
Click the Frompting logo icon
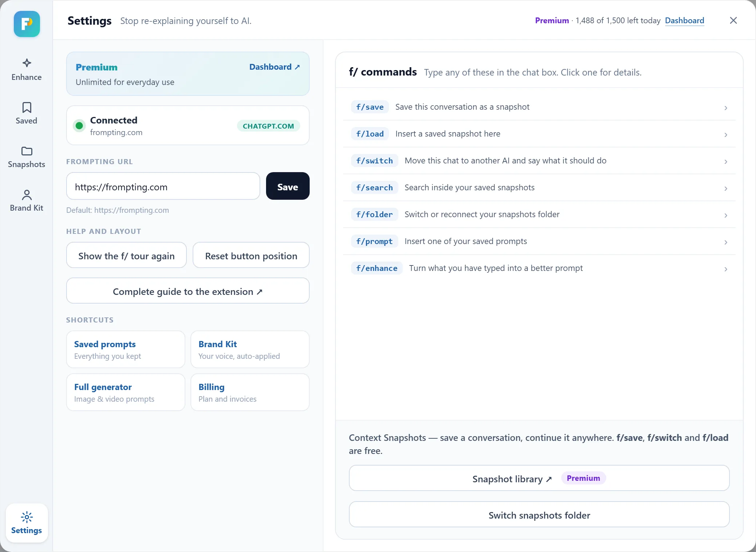pos(27,24)
